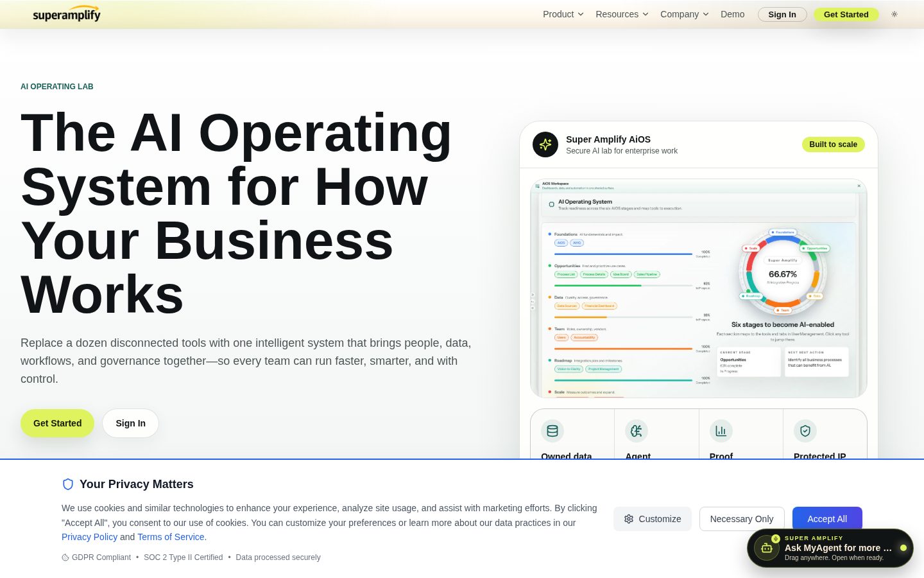
Task: Click the Built to scale badge
Action: coord(833,144)
